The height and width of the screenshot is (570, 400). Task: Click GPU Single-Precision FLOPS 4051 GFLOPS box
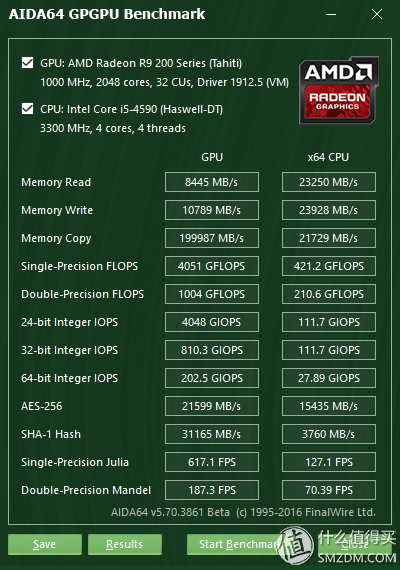(212, 266)
